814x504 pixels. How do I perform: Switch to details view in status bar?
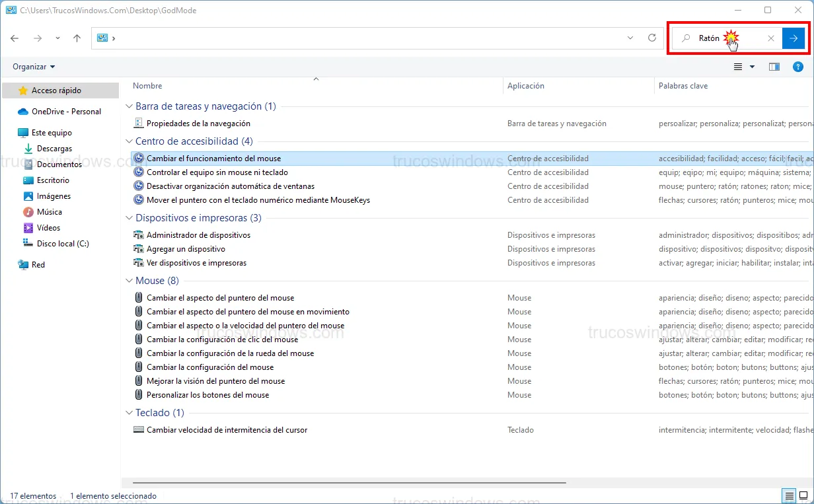pyautogui.click(x=788, y=495)
